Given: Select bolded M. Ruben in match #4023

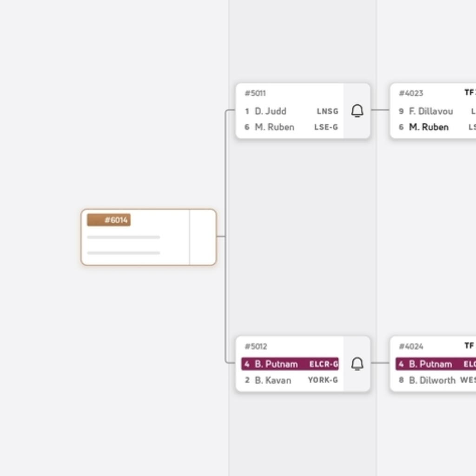Looking at the screenshot, I should point(429,127).
